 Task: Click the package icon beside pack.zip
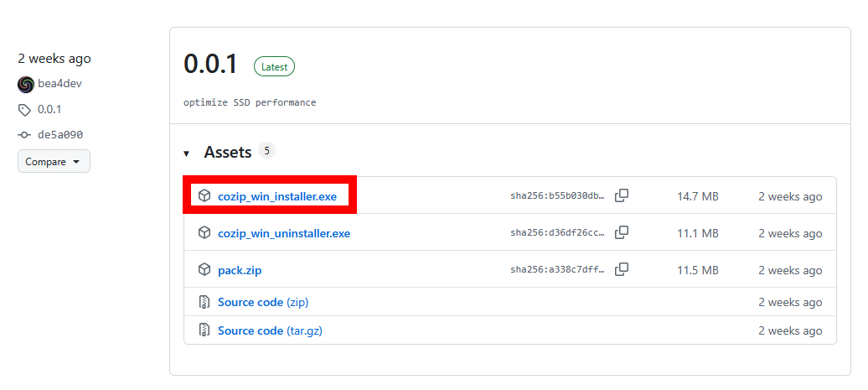(204, 270)
